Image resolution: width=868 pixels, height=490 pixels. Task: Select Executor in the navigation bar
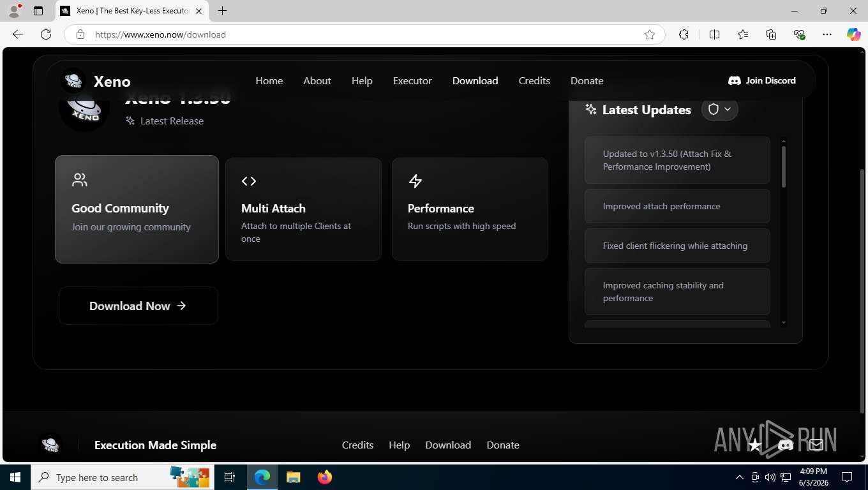click(x=412, y=80)
